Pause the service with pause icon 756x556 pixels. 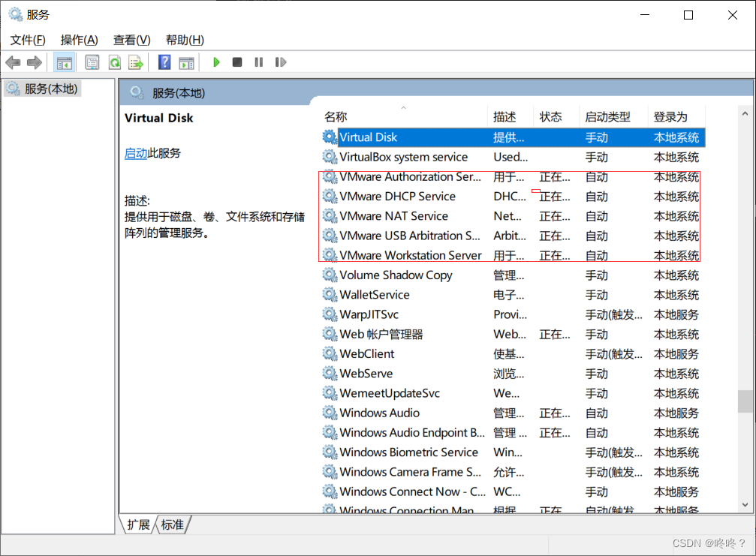point(259,62)
